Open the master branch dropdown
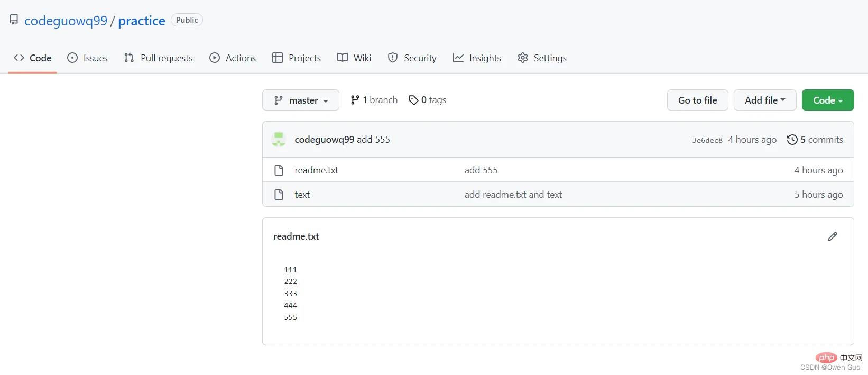868x375 pixels. [x=300, y=100]
